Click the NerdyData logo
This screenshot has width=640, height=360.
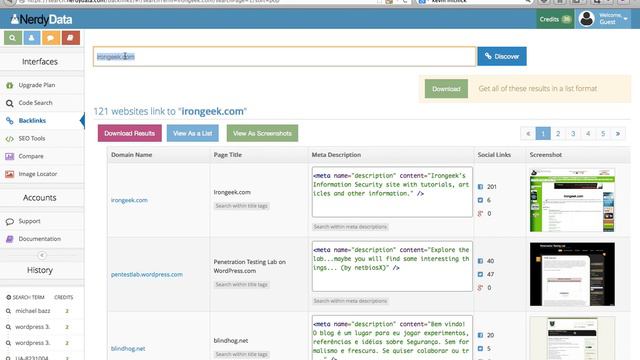(x=42, y=19)
